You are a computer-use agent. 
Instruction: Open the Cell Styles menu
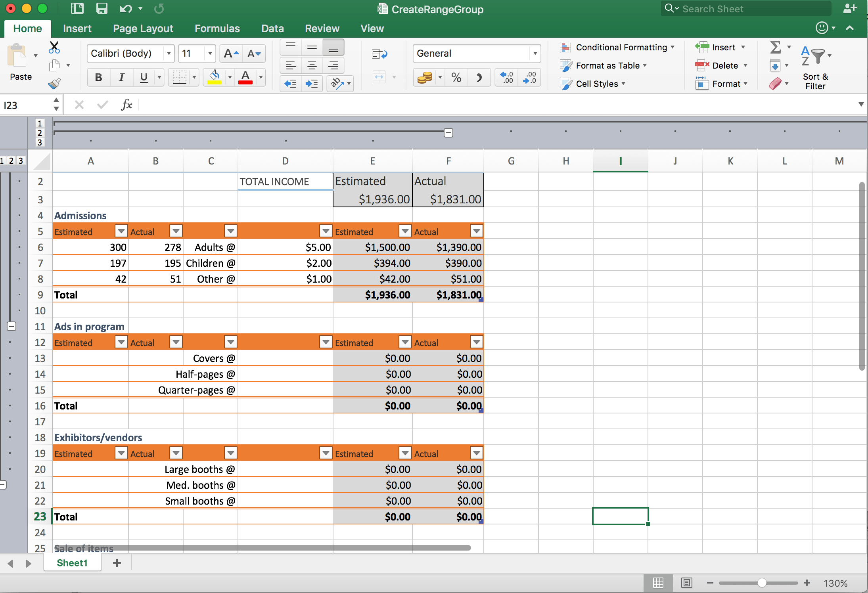point(593,84)
